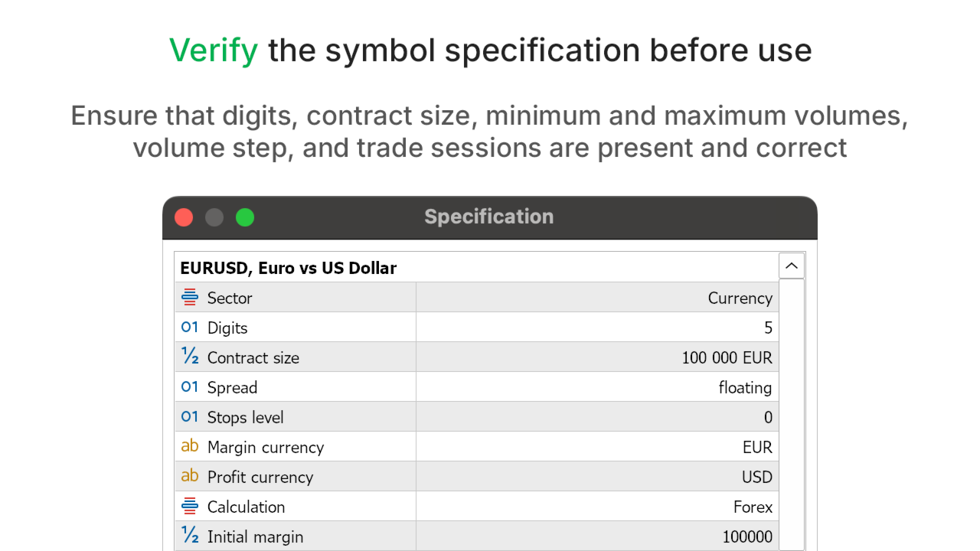
Task: Select the EURUSD, Euro vs US Dollar header
Action: coord(289,268)
